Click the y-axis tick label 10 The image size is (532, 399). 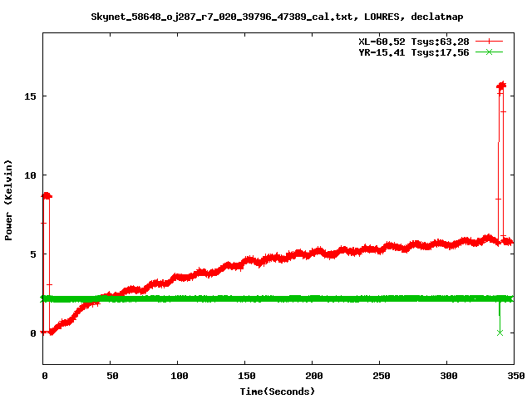click(x=30, y=175)
